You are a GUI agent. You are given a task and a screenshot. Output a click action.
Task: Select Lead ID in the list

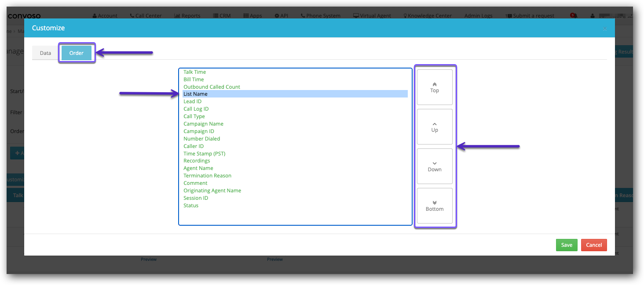pos(295,101)
